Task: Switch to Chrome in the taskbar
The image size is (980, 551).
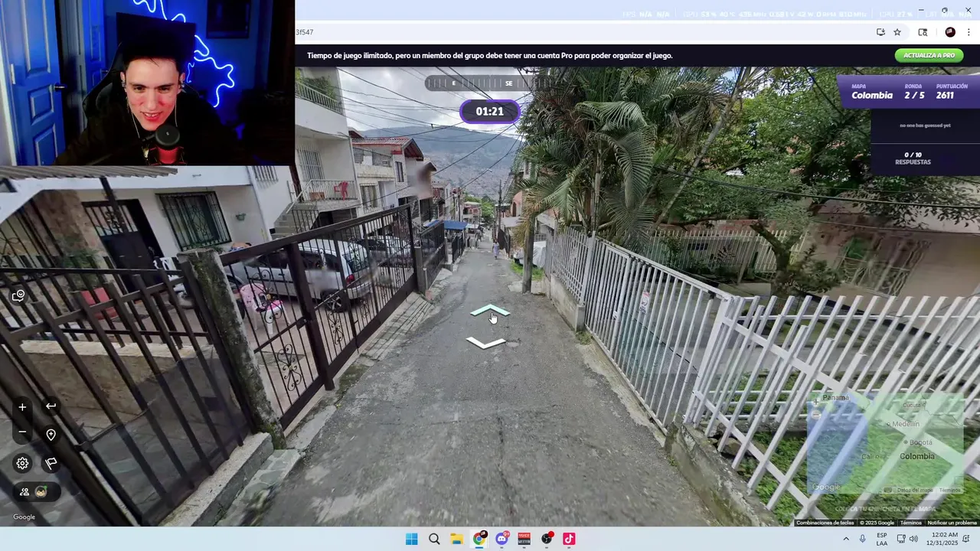Action: coord(479,539)
